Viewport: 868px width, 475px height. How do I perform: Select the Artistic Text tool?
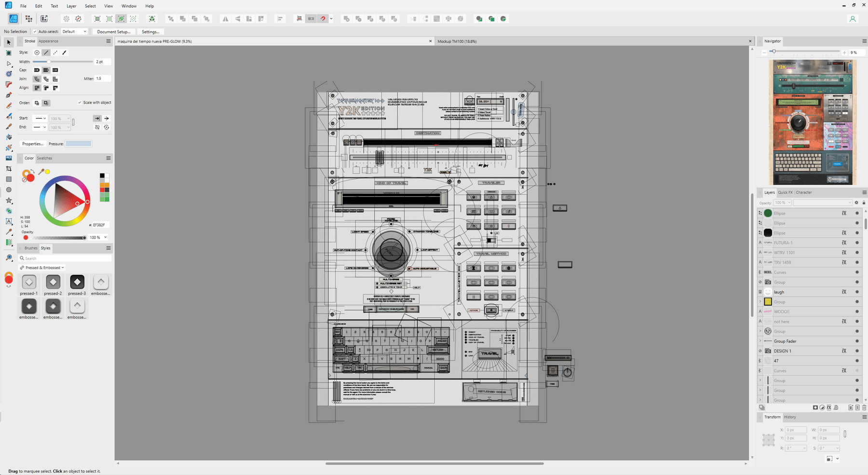(x=9, y=221)
